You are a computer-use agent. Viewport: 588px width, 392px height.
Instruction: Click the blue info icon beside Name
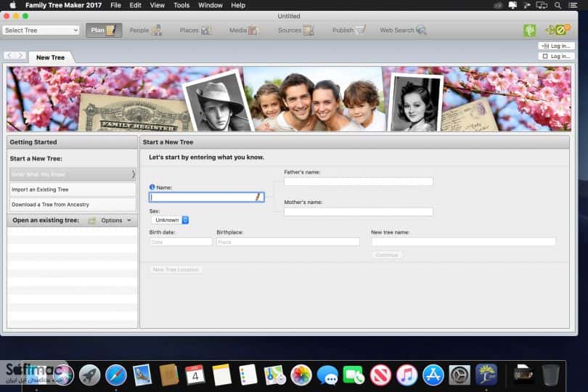pos(152,187)
